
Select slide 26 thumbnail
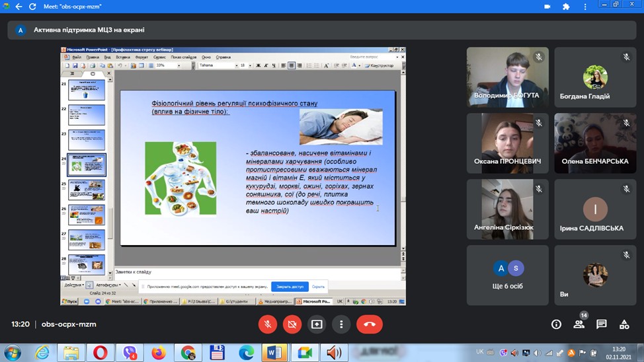click(87, 215)
